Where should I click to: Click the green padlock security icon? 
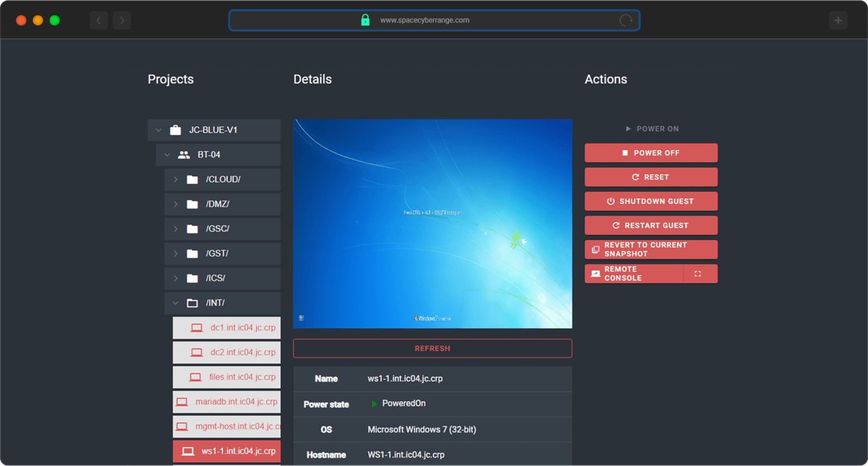coord(365,20)
